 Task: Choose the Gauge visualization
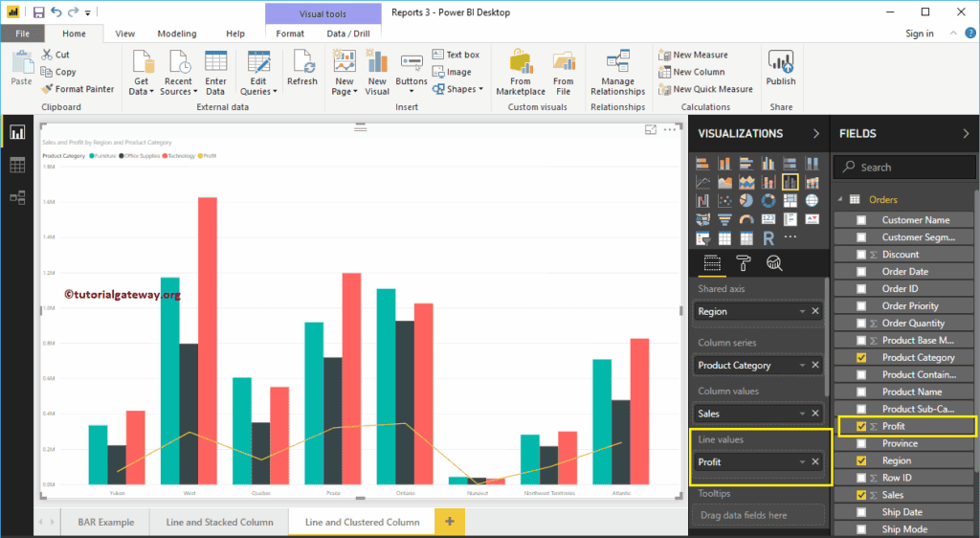click(x=746, y=219)
